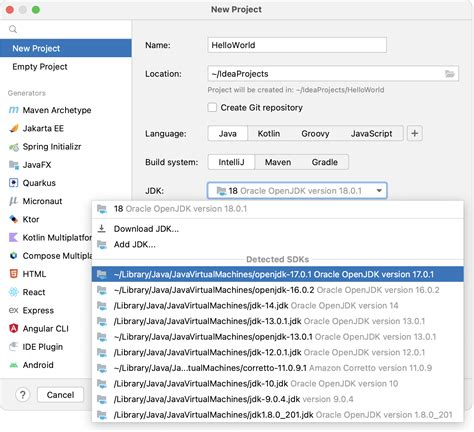Select jdk-10.jdk detected SDK

point(278,384)
